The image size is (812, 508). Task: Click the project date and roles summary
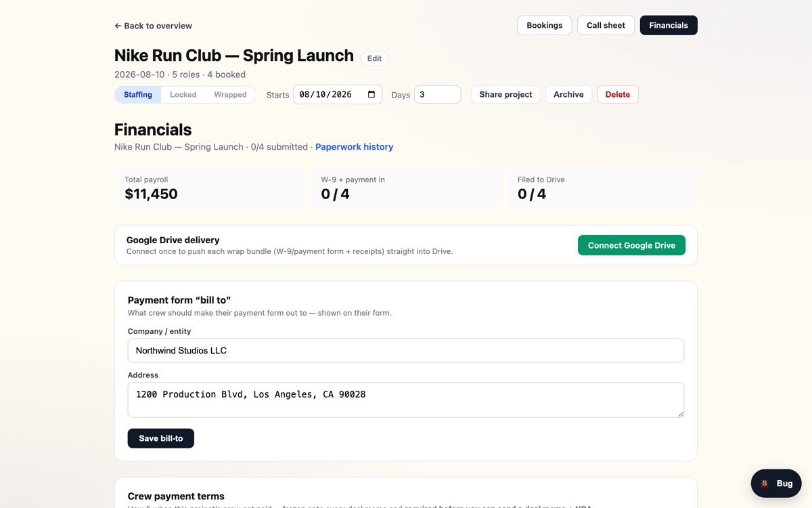[x=180, y=75]
